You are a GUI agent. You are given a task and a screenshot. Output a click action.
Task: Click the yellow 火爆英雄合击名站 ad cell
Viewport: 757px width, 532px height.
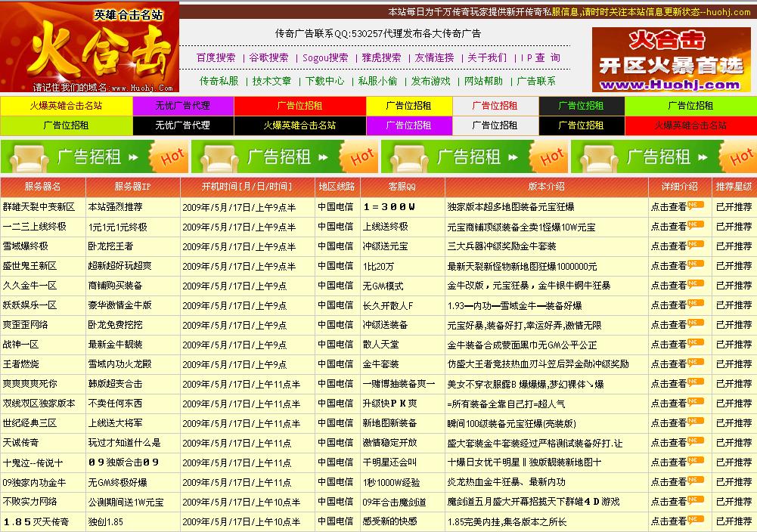[x=67, y=106]
